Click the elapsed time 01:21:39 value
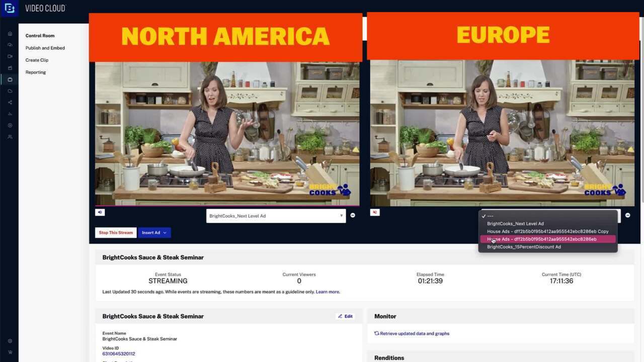 [x=430, y=281]
